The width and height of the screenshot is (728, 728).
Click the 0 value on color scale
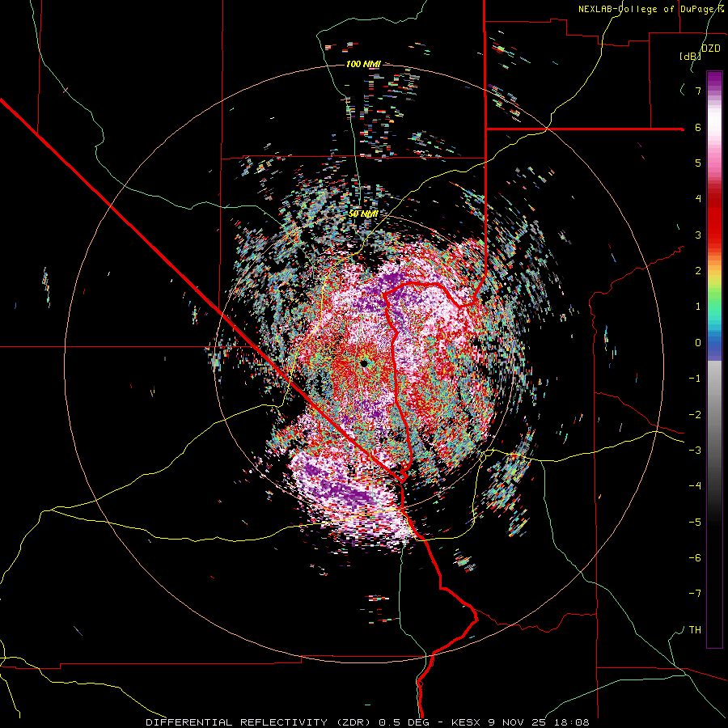click(698, 343)
